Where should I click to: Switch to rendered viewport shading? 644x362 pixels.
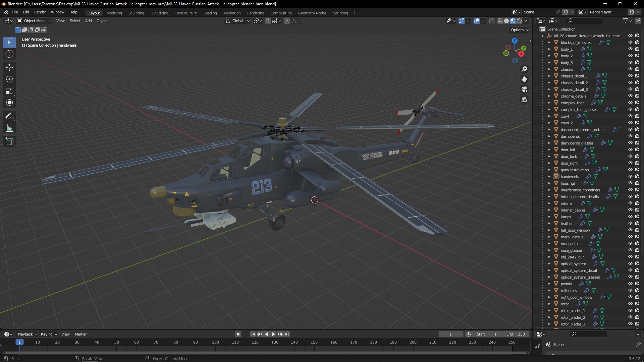coord(519,21)
